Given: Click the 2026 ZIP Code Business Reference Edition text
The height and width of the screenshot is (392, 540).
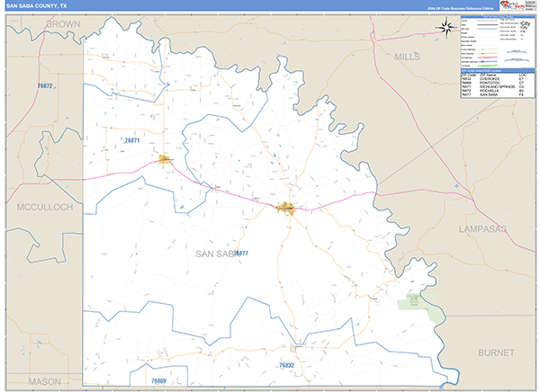Looking at the screenshot, I should tap(461, 8).
